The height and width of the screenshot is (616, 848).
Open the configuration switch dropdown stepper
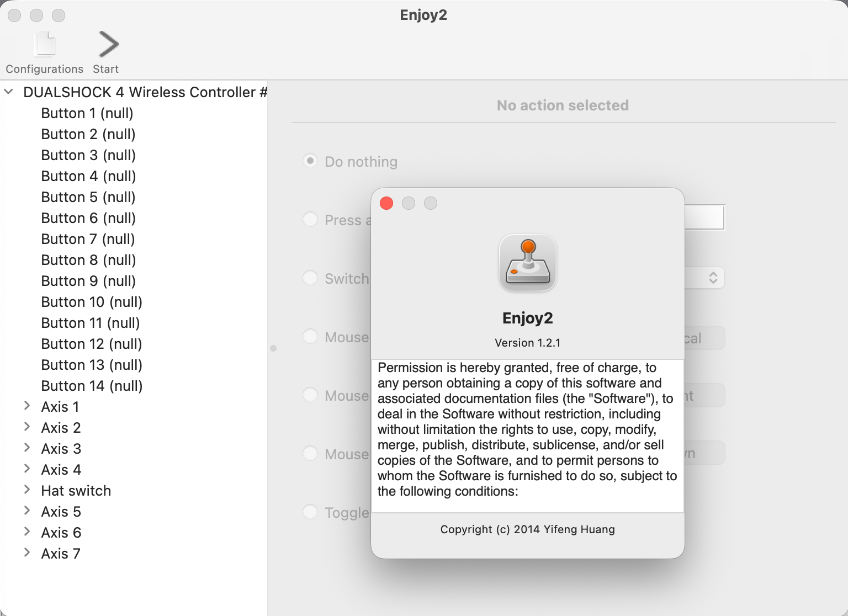(x=713, y=278)
